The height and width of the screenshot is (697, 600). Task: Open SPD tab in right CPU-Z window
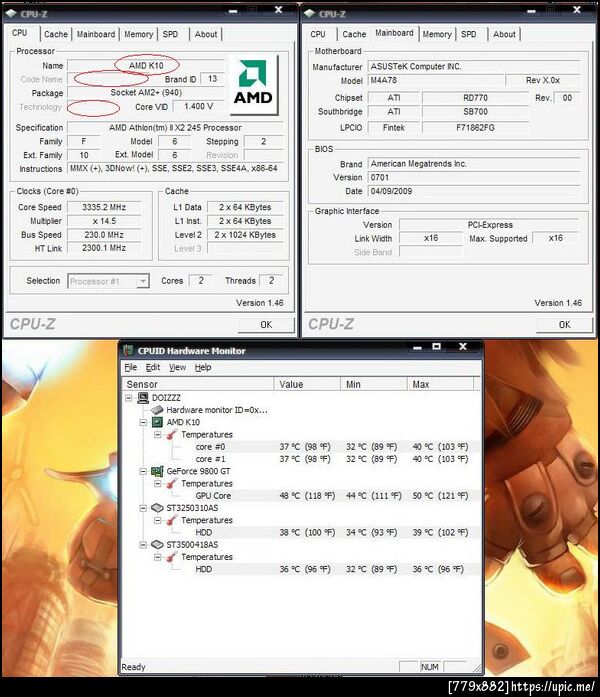pos(468,34)
